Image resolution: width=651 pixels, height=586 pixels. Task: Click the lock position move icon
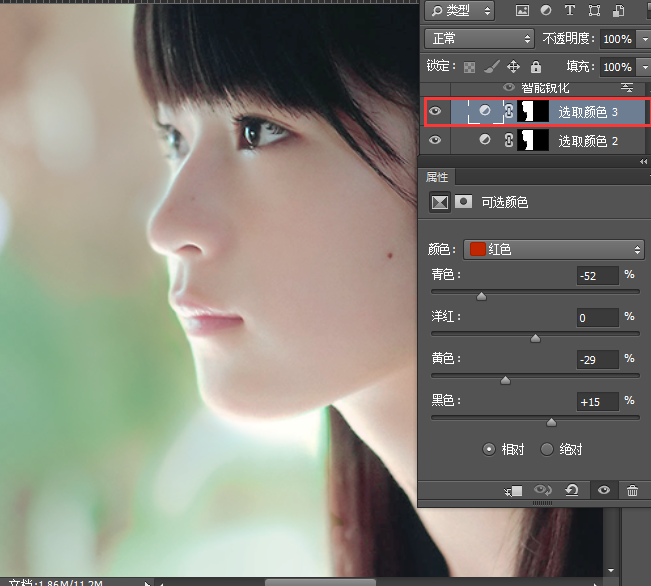(x=513, y=67)
